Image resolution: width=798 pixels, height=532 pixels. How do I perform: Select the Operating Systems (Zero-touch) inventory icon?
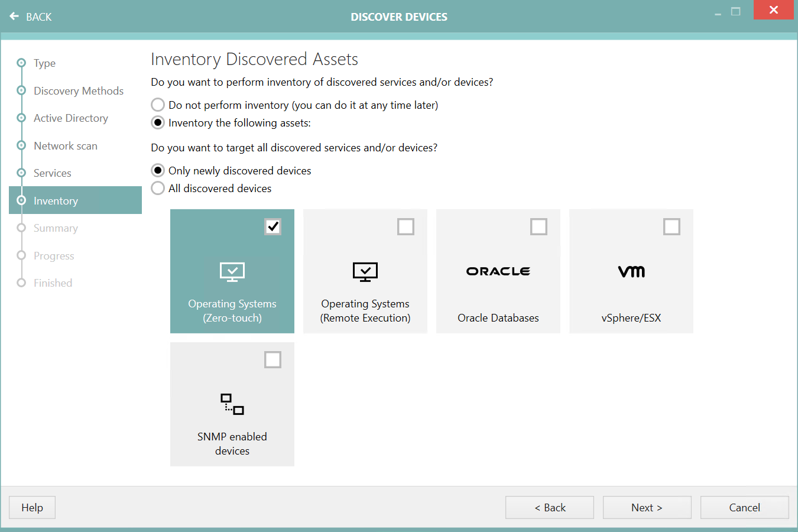(232, 271)
